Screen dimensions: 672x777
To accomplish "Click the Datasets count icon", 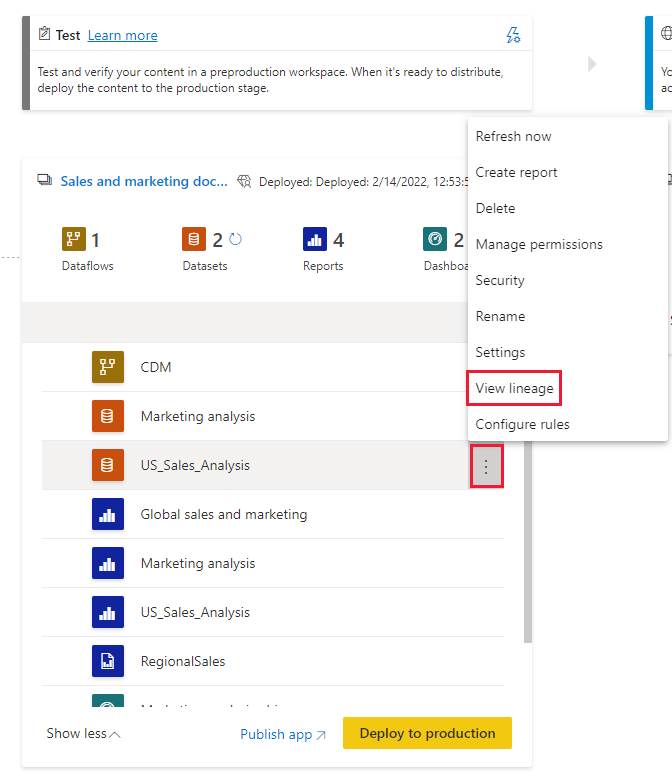I will pyautogui.click(x=194, y=239).
